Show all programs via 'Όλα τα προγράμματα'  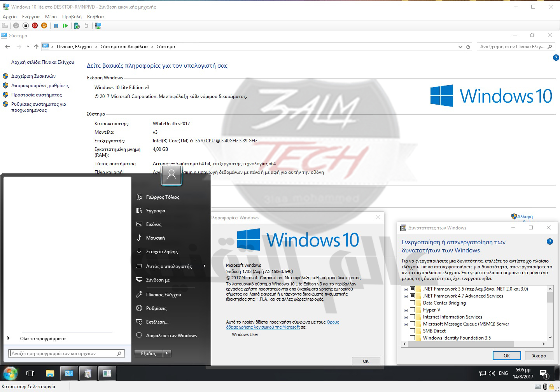pos(43,339)
